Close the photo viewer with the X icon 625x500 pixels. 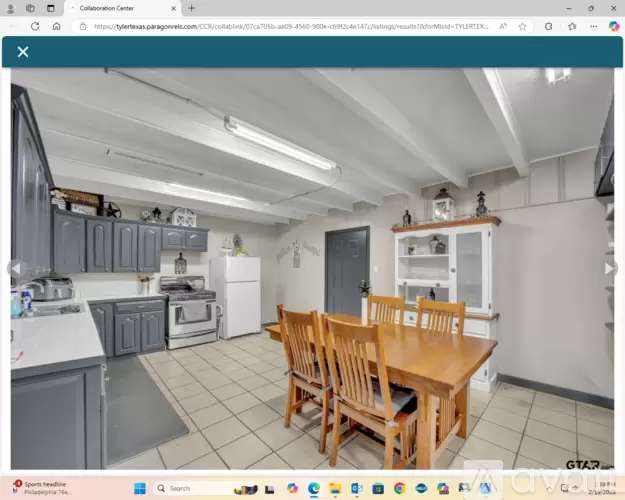[x=23, y=52]
